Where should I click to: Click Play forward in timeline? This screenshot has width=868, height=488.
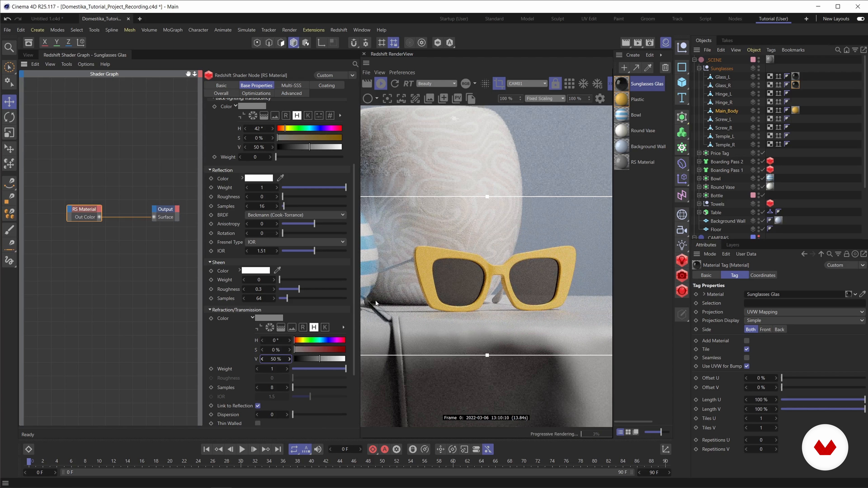point(242,449)
